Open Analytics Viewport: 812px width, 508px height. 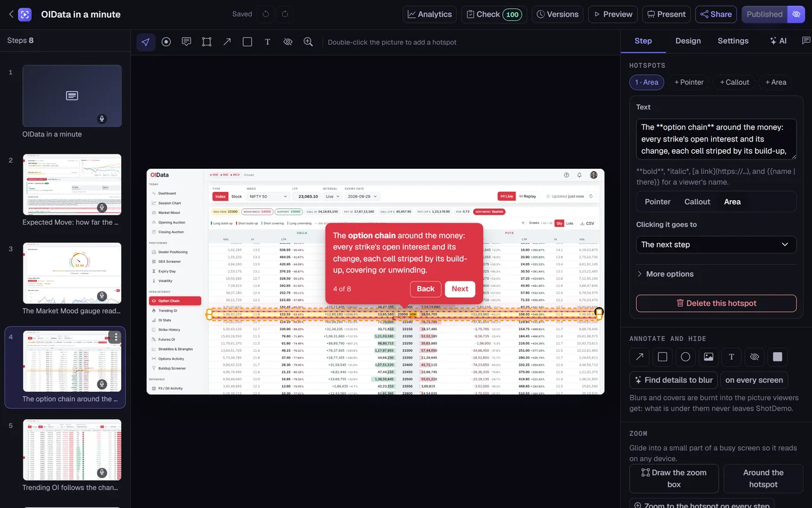pos(430,14)
